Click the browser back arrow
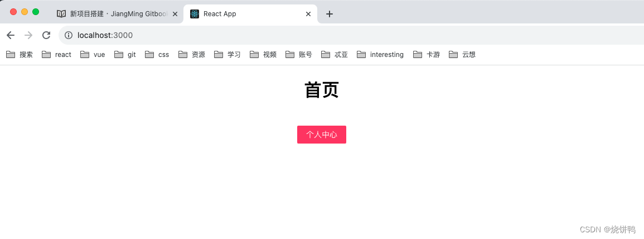The image size is (644, 239). pyautogui.click(x=11, y=35)
